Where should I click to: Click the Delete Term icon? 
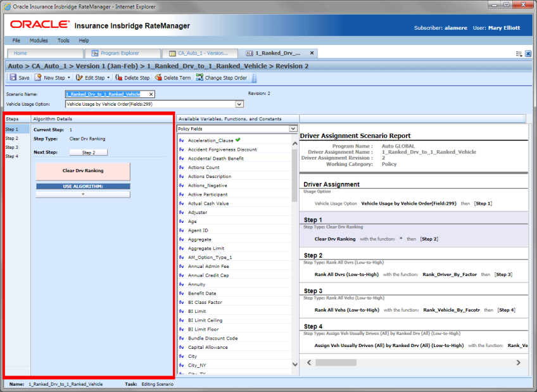pyautogui.click(x=158, y=77)
